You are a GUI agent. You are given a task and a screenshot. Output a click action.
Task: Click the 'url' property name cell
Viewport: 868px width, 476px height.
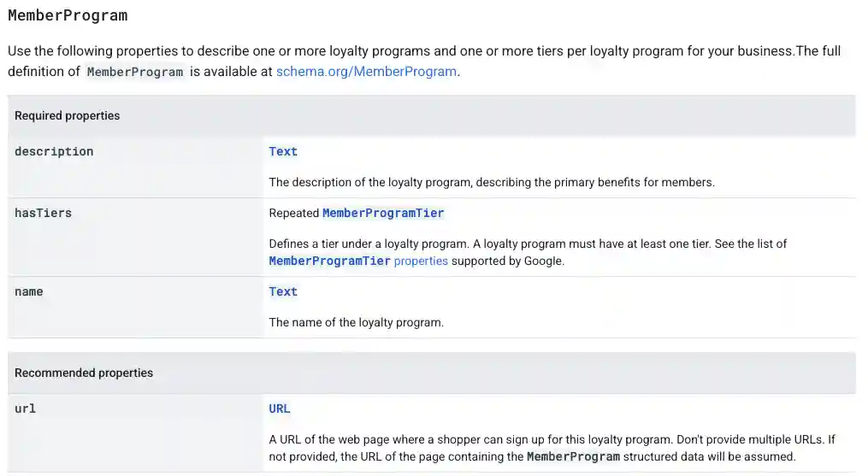point(25,408)
